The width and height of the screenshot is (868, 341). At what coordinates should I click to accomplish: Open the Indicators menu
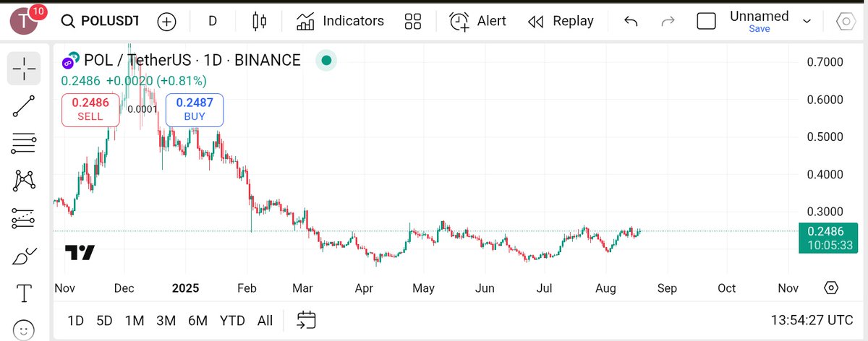pos(341,22)
